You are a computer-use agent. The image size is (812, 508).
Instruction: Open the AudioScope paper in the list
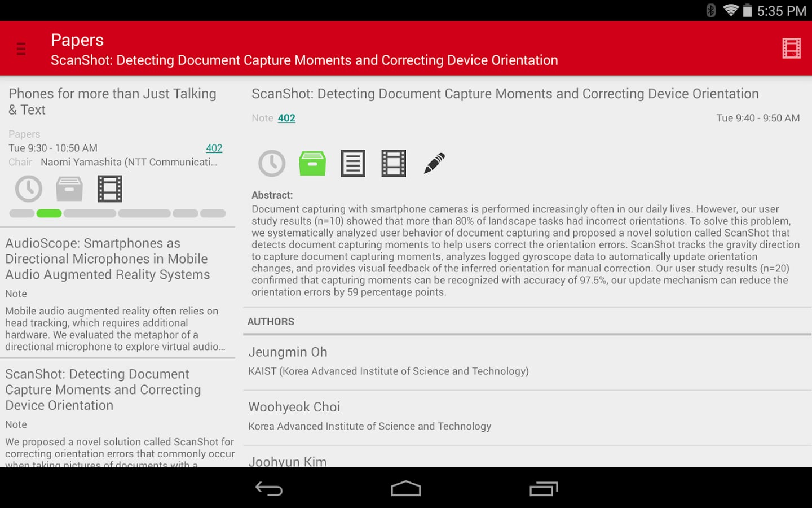tap(117, 294)
